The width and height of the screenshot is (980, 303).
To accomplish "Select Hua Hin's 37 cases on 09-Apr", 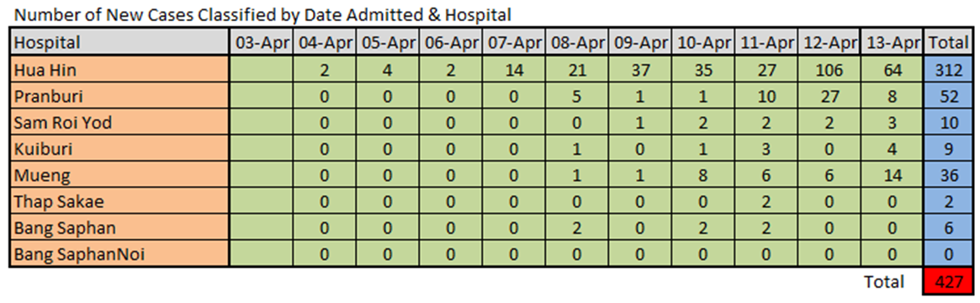I will (x=638, y=71).
